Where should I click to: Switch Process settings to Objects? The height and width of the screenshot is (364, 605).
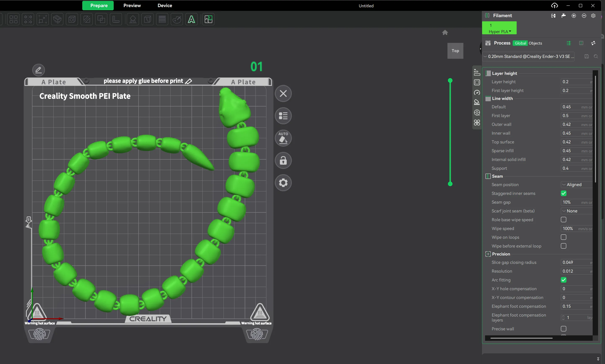(x=536, y=43)
